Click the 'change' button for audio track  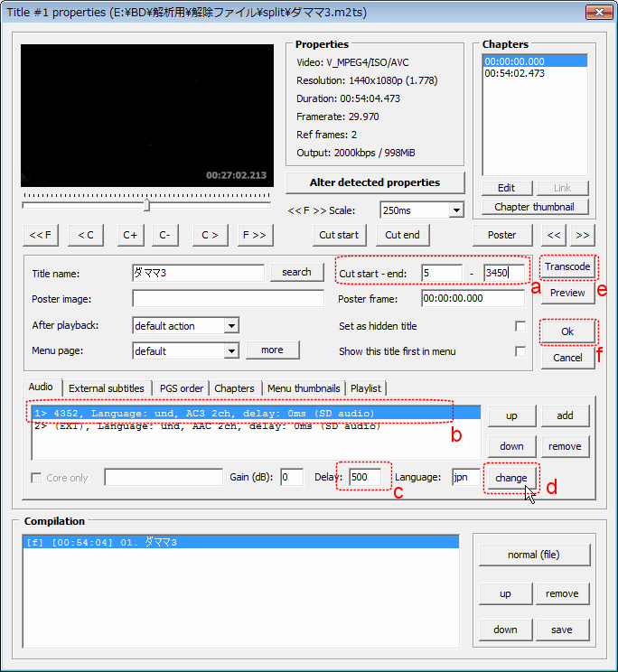510,477
